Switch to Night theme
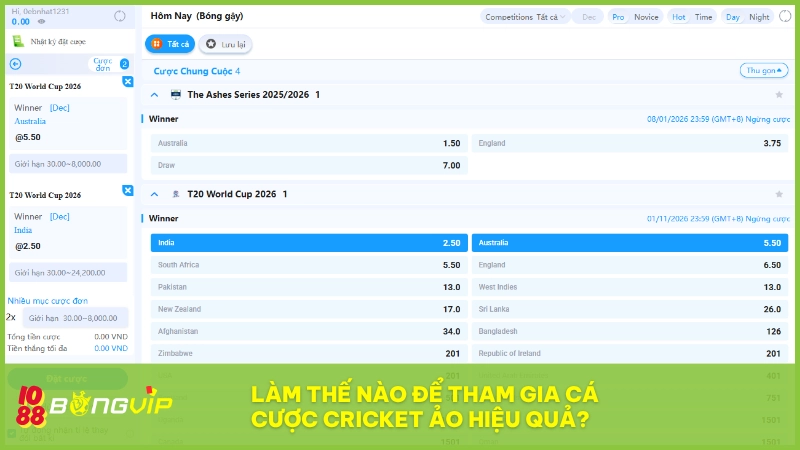 759,17
